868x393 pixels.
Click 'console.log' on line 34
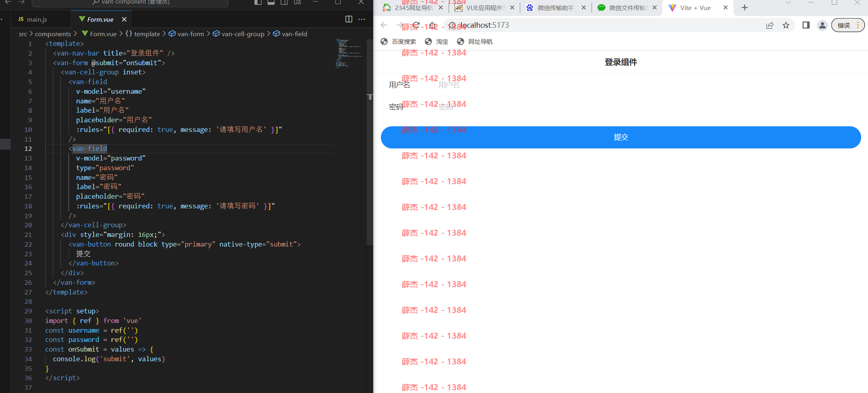pyautogui.click(x=74, y=359)
